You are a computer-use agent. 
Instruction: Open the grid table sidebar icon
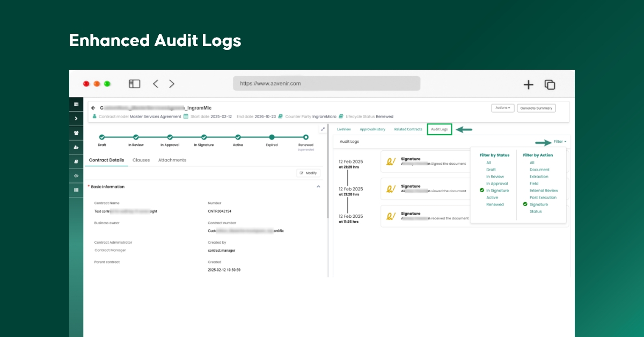[76, 190]
